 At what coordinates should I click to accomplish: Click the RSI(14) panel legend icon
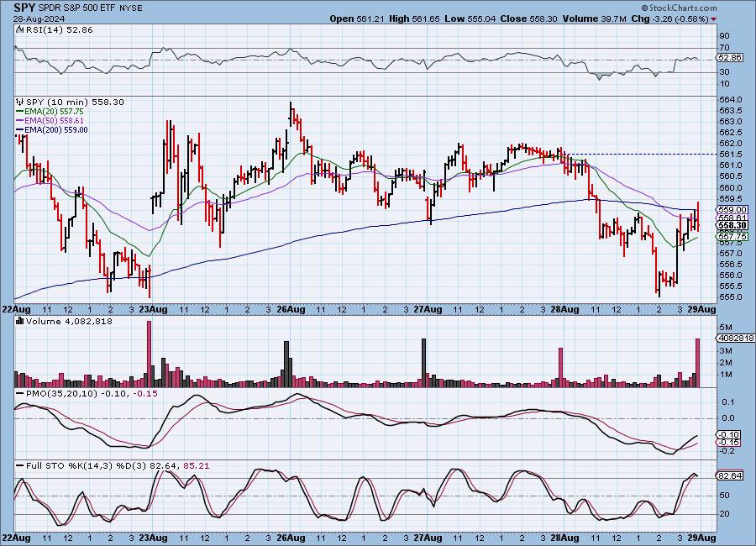pyautogui.click(x=20, y=30)
